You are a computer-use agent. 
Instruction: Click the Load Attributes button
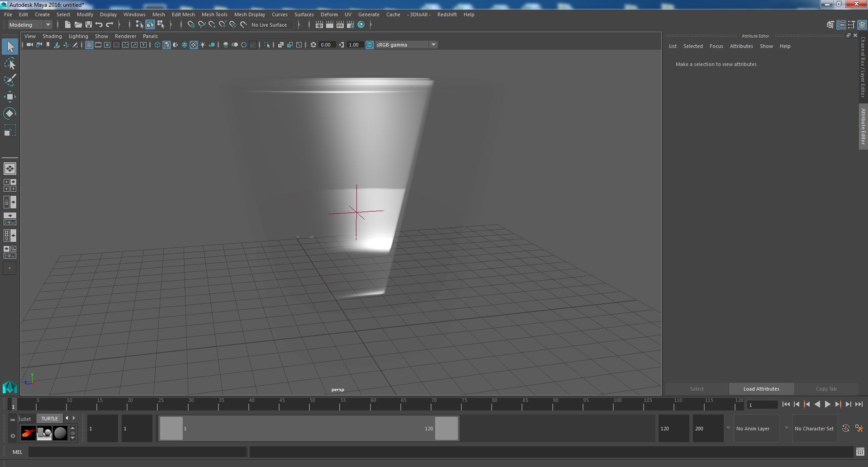point(761,389)
